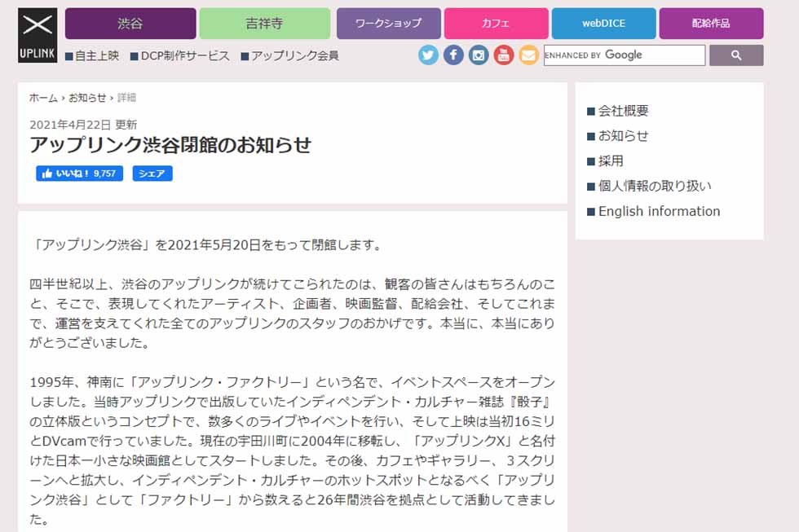
Task: Click the date 2021年4月22日 更新
Action: pyautogui.click(x=83, y=125)
